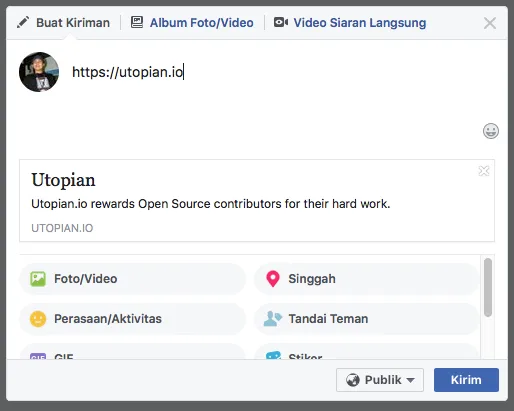
Task: Select Perasaan/Aktivitas option
Action: click(133, 319)
